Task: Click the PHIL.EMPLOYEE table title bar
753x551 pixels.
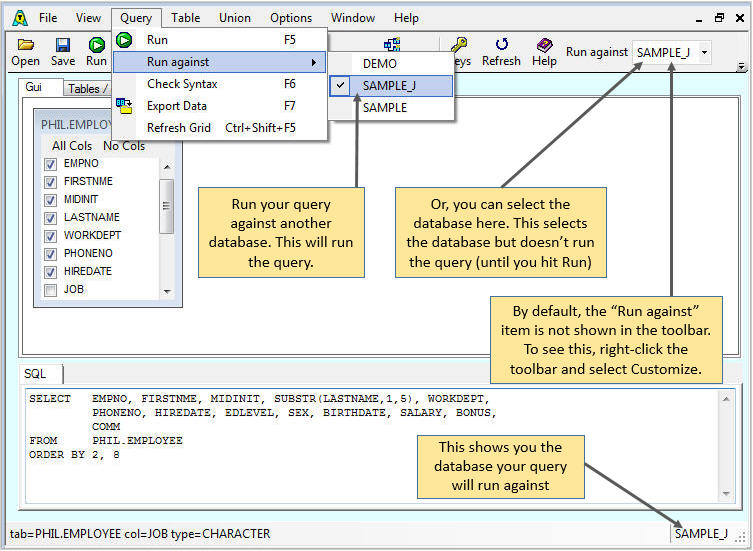Action: tap(75, 125)
